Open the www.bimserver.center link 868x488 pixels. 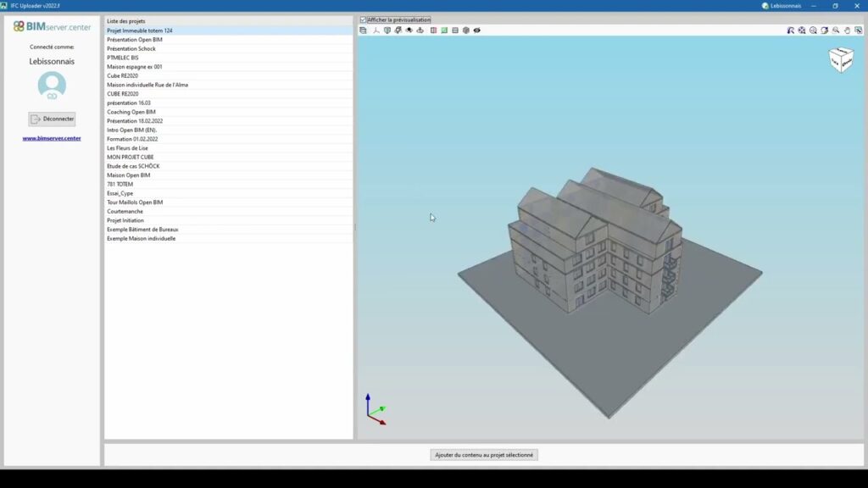click(52, 138)
